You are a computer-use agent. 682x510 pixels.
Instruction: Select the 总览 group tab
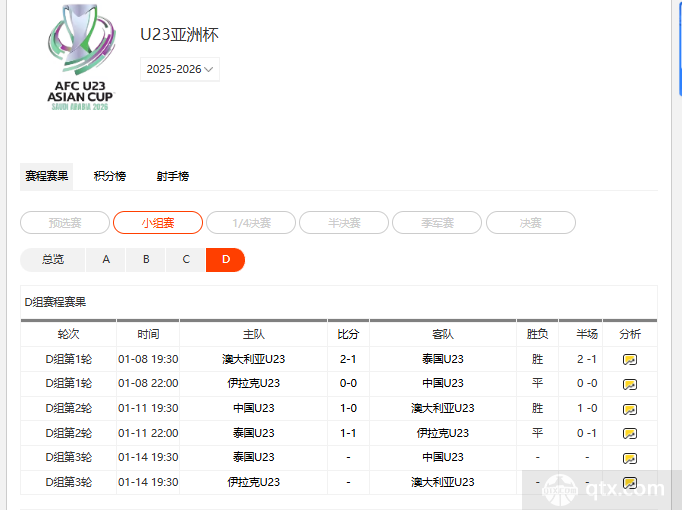(x=53, y=260)
